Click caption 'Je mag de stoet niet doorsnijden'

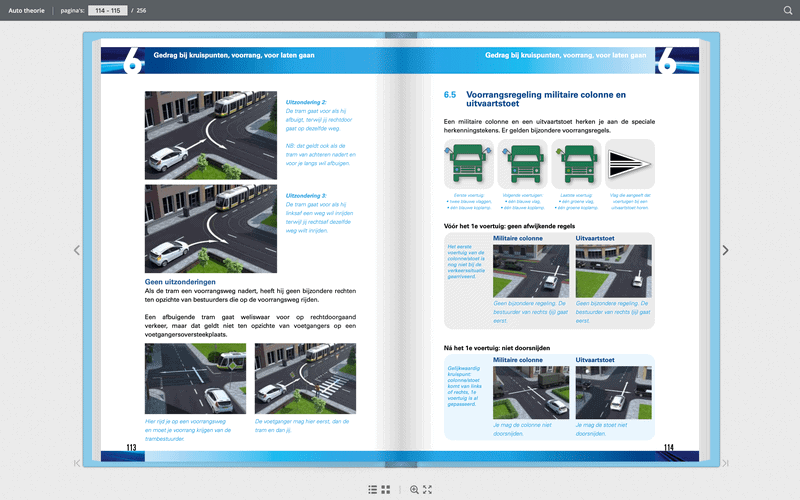coord(602,429)
